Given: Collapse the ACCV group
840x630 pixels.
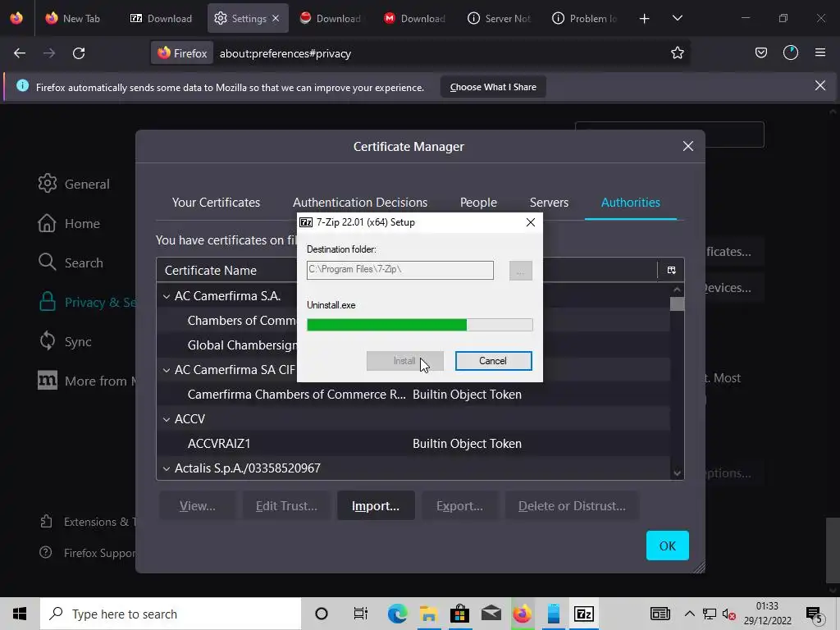Looking at the screenshot, I should pyautogui.click(x=167, y=419).
